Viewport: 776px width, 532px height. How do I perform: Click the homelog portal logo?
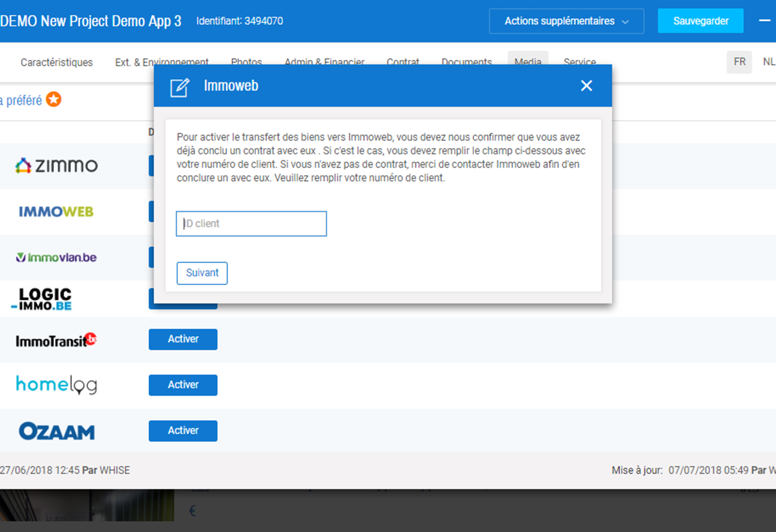(x=57, y=385)
